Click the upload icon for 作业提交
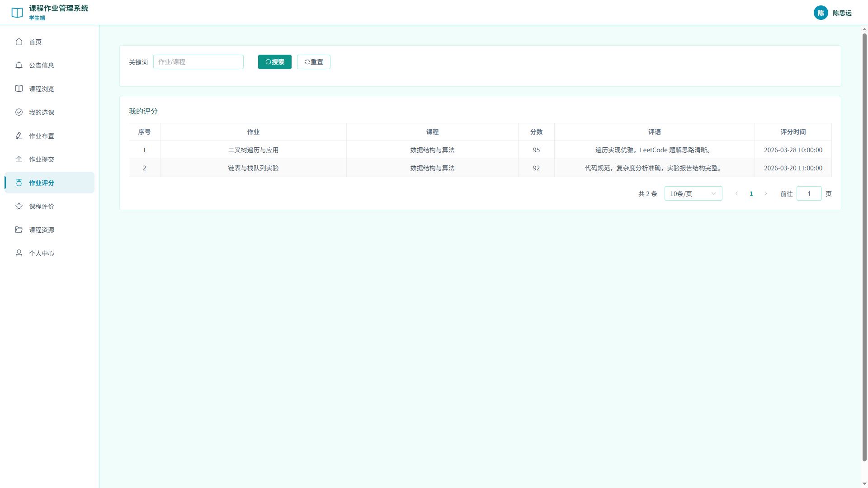Screen dimensions: 868x488 click(x=19, y=159)
